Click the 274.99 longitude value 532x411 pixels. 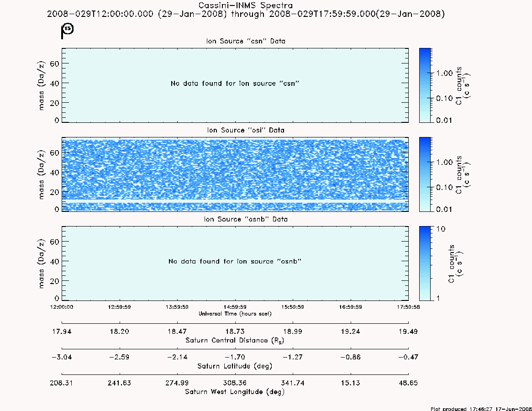177,383
